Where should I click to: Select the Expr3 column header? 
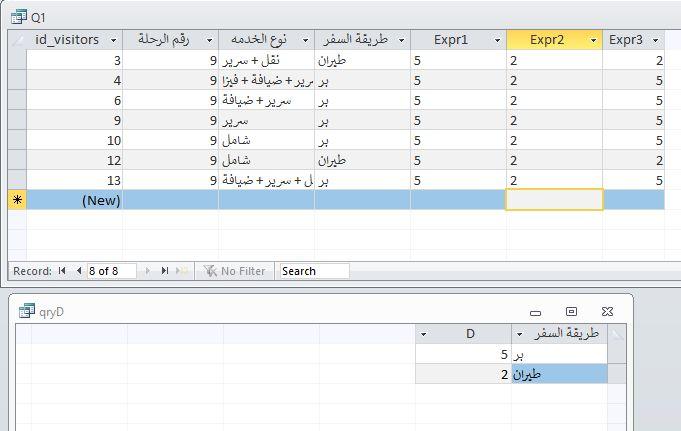coord(627,40)
